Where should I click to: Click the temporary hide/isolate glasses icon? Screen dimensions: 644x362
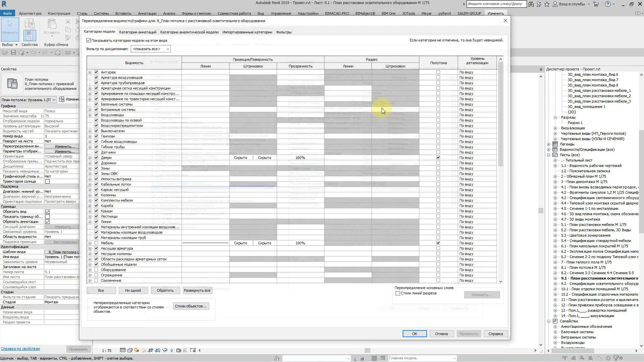click(x=165, y=350)
